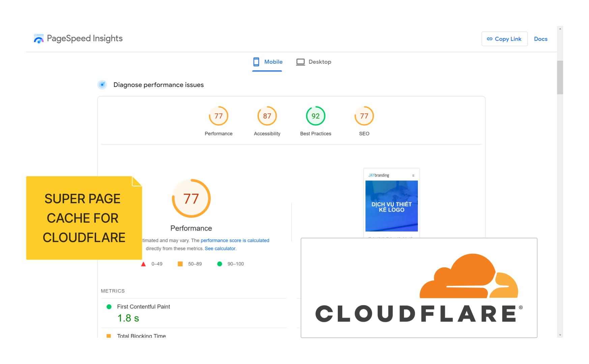Switch to the Desktop tab
Image resolution: width=589 pixels, height=364 pixels.
pos(314,62)
